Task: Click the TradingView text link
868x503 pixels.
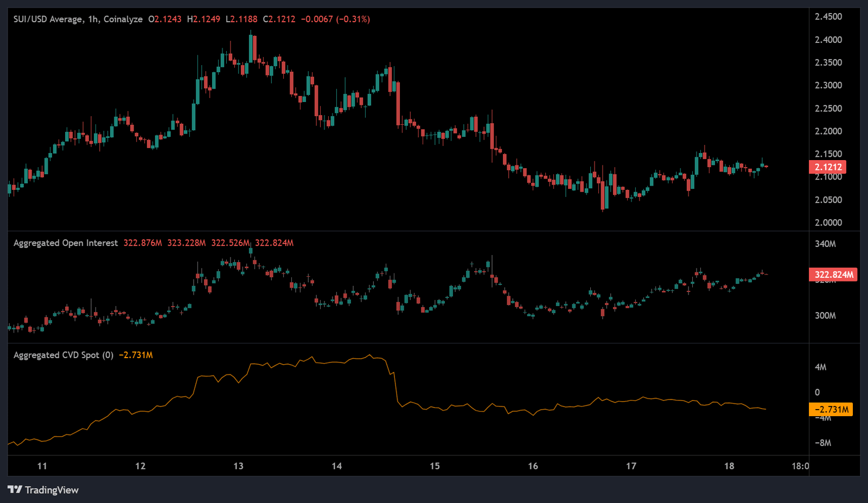Action: pos(53,490)
